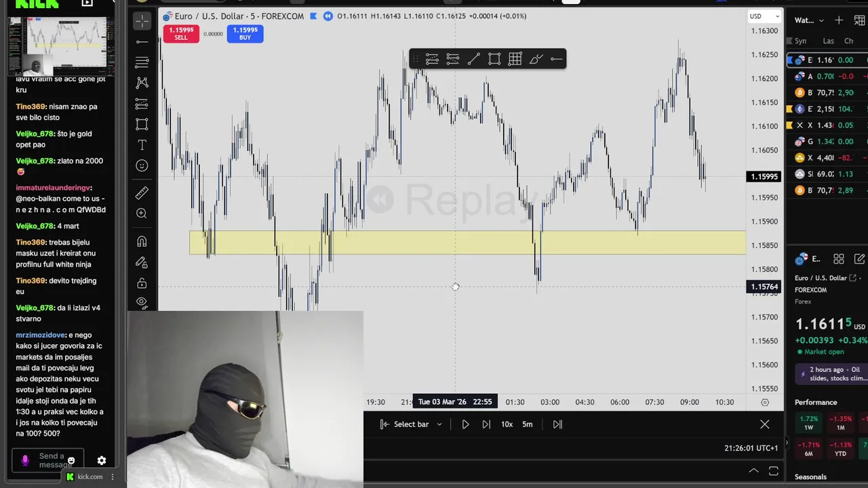
Task: Click 1W performance tile
Action: coord(808,423)
